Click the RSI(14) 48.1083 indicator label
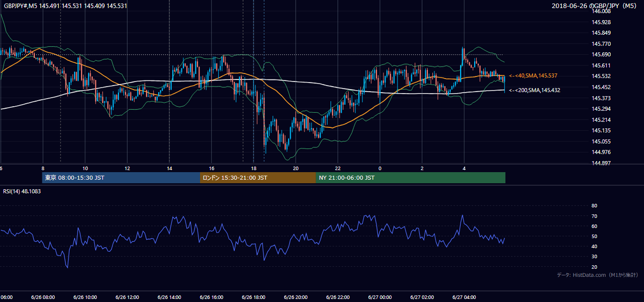Screen dimensions: 644x302 22,191
